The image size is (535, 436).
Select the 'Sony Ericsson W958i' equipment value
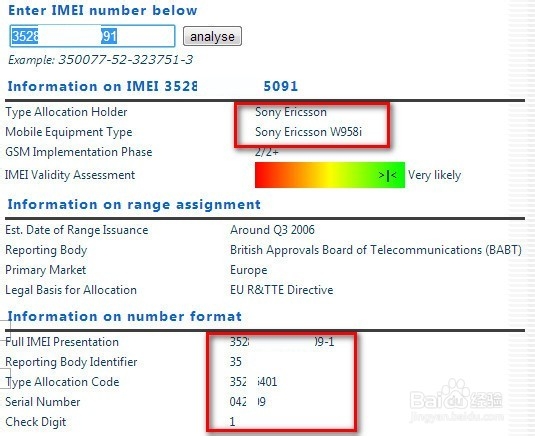(308, 132)
